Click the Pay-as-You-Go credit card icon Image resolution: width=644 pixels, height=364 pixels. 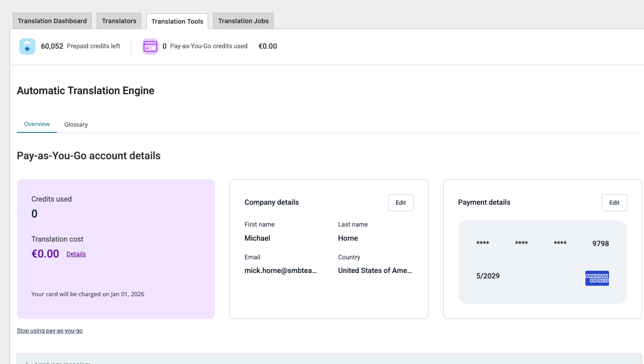coord(150,46)
